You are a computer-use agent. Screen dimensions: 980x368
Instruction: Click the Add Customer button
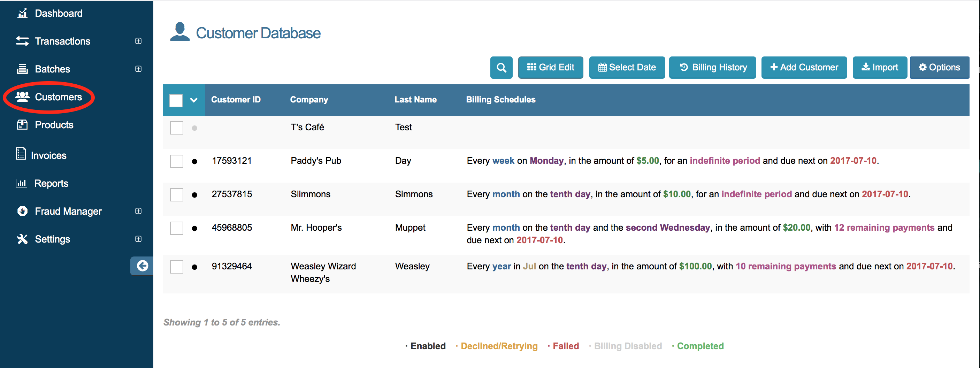click(x=804, y=68)
